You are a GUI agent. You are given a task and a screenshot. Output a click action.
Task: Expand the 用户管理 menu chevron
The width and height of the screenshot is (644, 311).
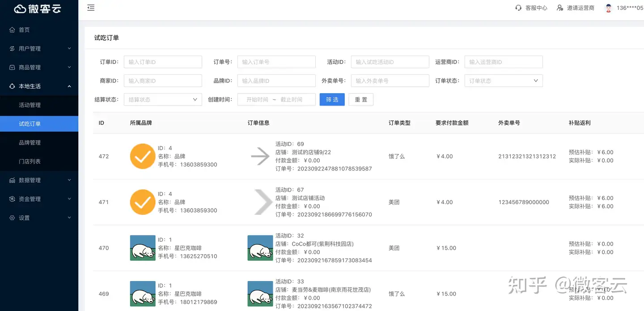69,48
